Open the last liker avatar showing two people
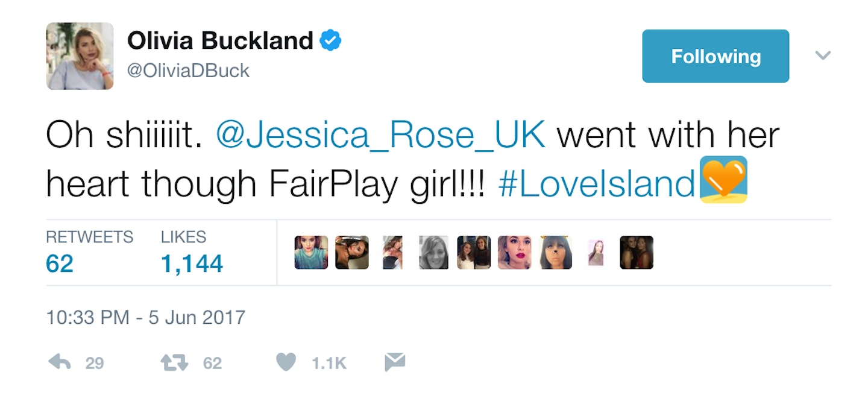Viewport: 868px width, 404px height. coord(637,252)
